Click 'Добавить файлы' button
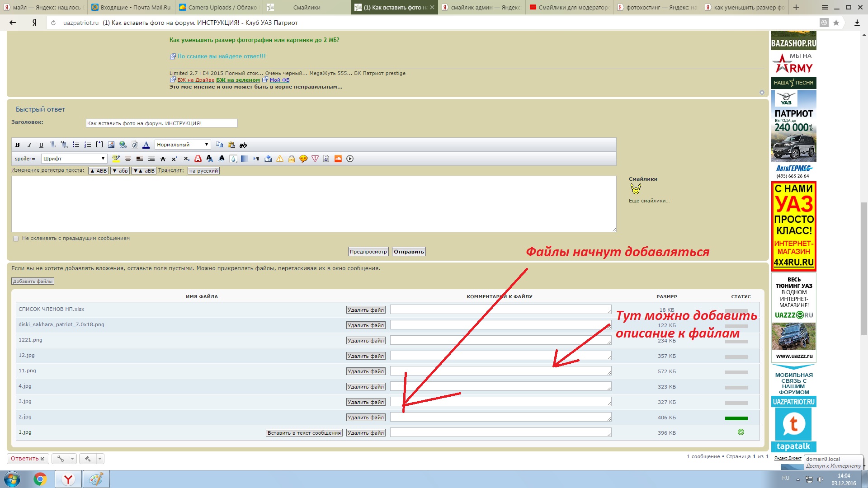The height and width of the screenshot is (488, 868). click(33, 282)
